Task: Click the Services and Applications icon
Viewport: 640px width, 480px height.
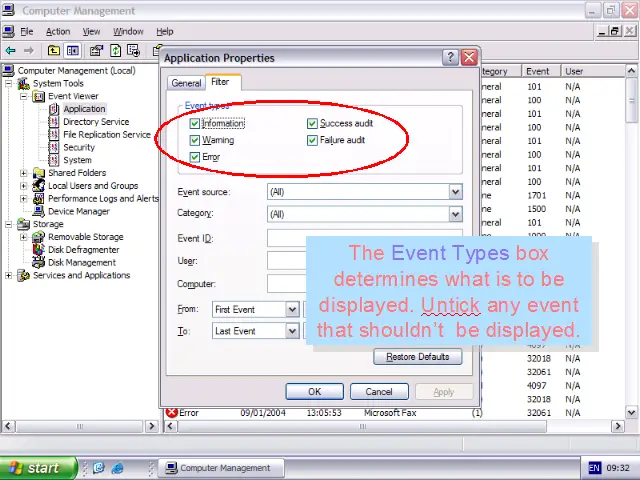Action: pos(24,275)
